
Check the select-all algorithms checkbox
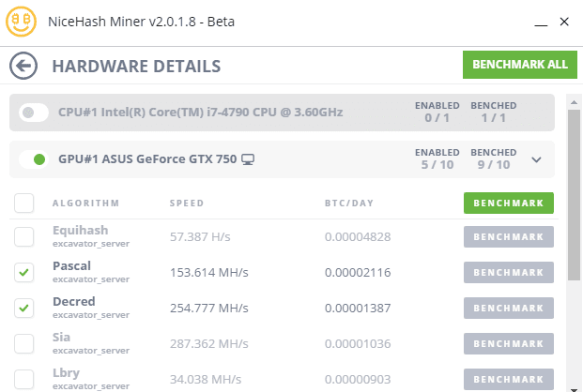pos(23,203)
